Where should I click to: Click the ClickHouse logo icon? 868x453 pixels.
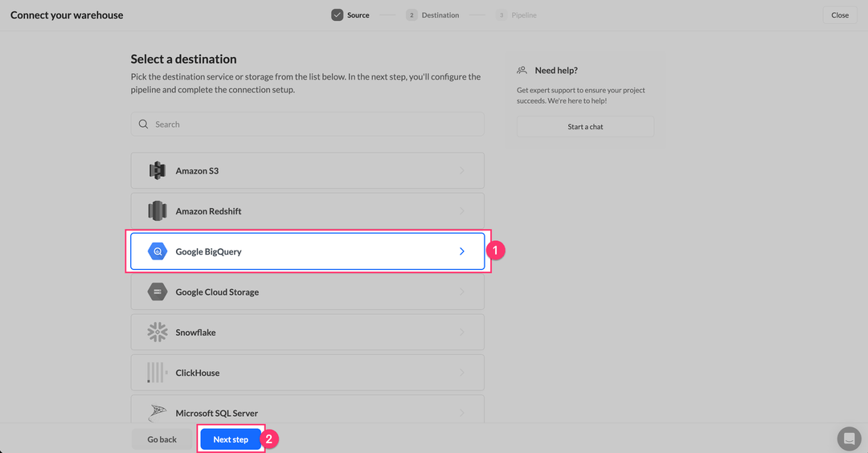(157, 373)
